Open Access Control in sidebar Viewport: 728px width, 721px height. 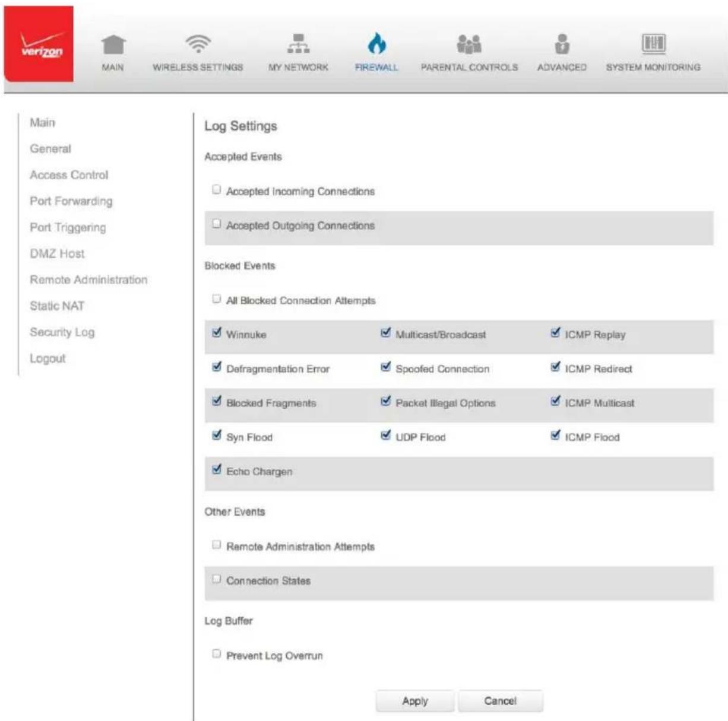point(69,175)
